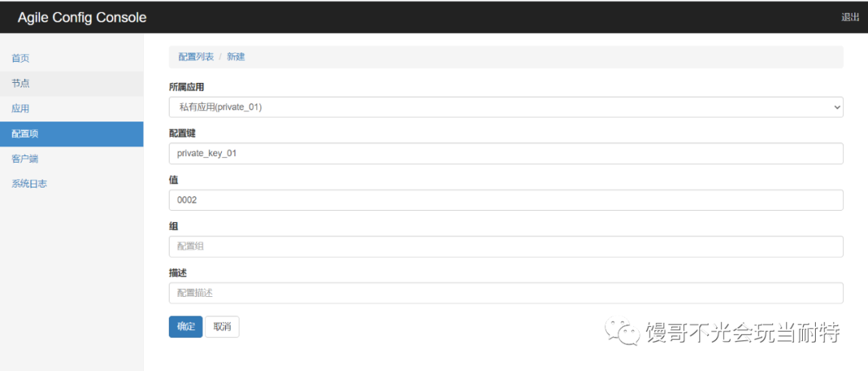
Task: Submit the form with 确定 button
Action: pyautogui.click(x=186, y=327)
